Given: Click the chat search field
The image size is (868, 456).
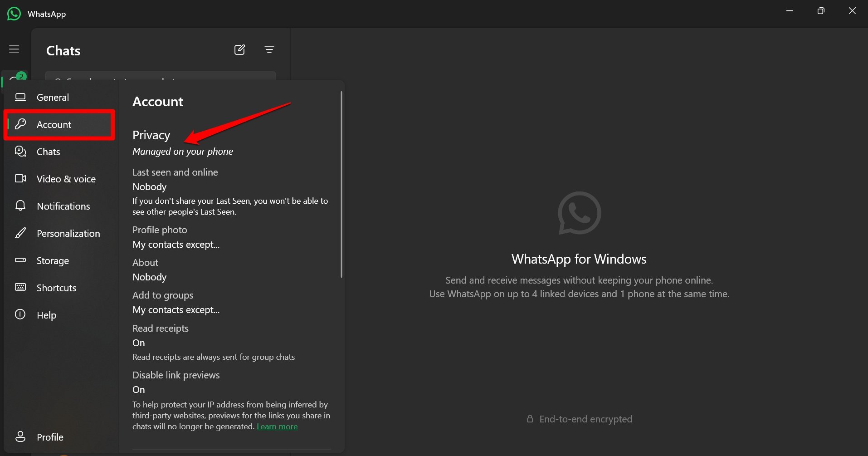Looking at the screenshot, I should [x=160, y=76].
